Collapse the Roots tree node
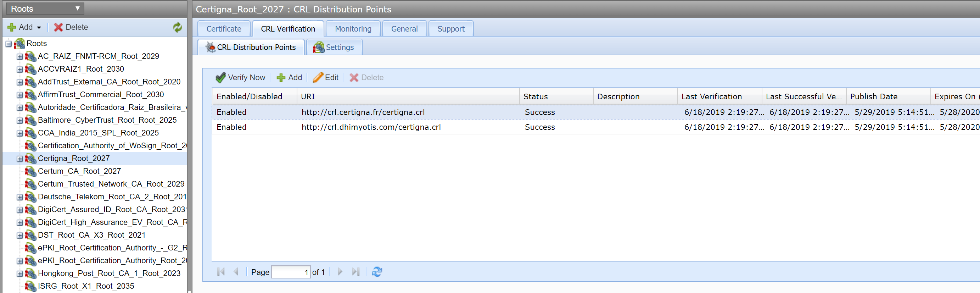 [x=9, y=44]
